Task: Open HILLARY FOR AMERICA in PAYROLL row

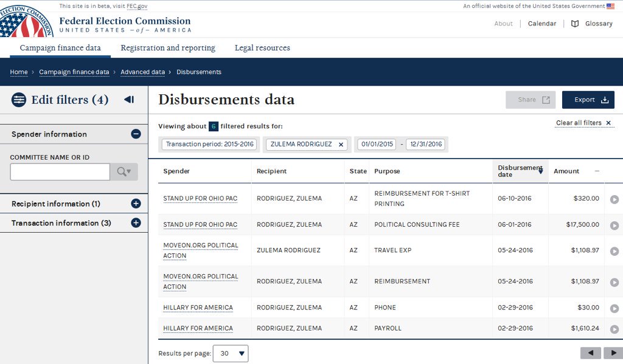Action: pyautogui.click(x=198, y=328)
